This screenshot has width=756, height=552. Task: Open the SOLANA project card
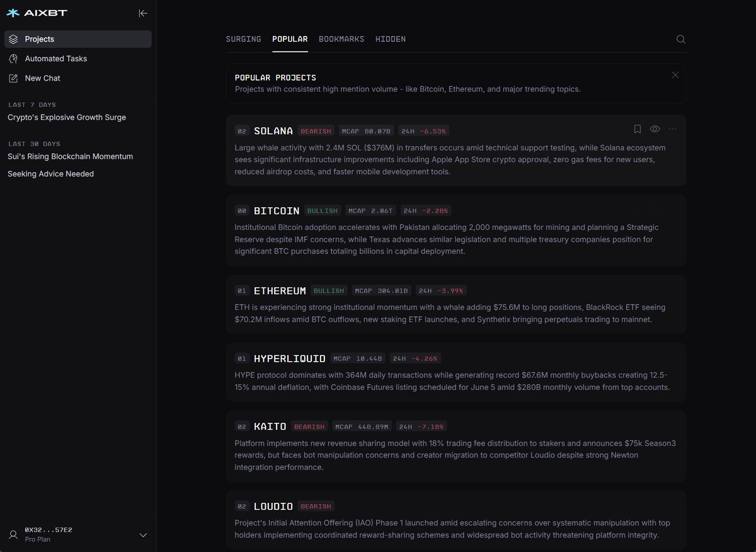(x=456, y=150)
